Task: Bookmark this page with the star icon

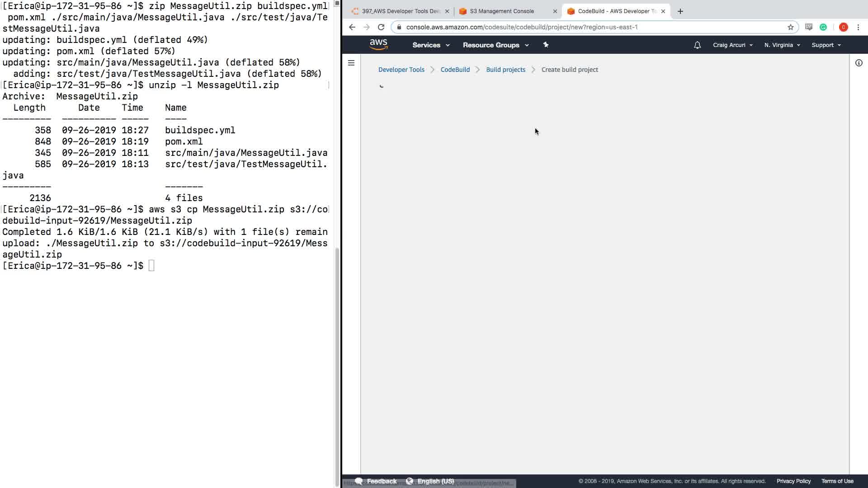Action: tap(791, 27)
